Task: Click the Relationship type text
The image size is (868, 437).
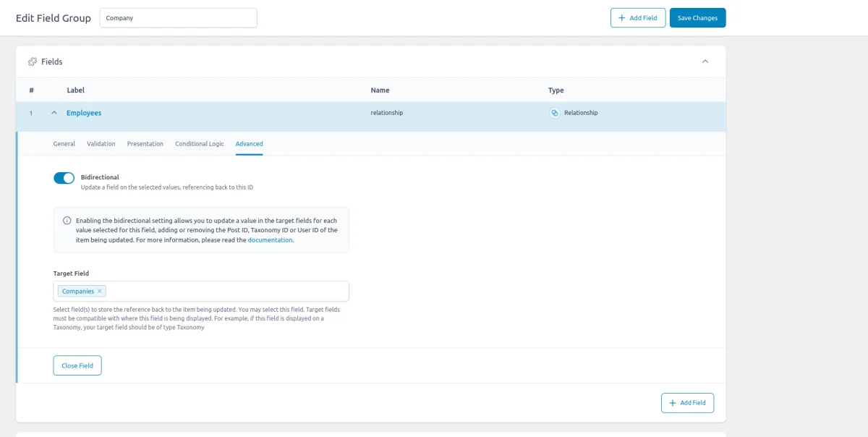Action: [581, 113]
